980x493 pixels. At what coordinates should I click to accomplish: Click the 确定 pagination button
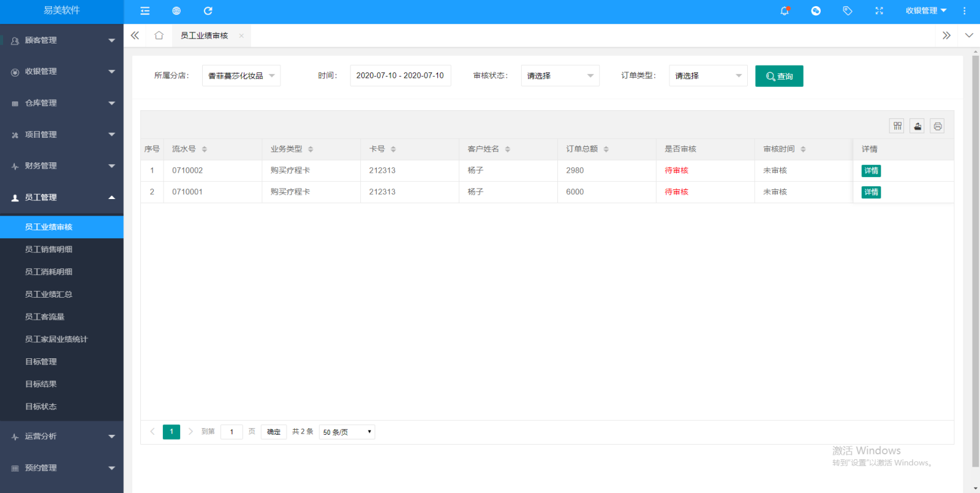click(x=274, y=432)
